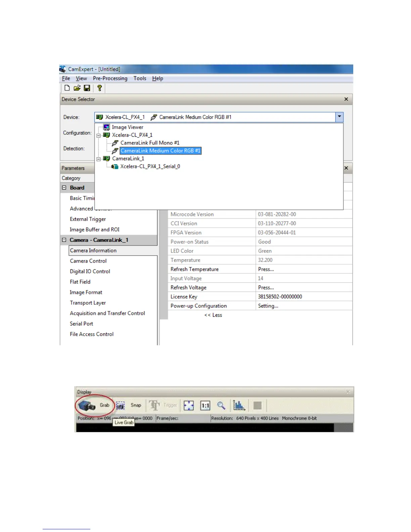Click the Grab camera icon
411x532 pixels.
87,406
